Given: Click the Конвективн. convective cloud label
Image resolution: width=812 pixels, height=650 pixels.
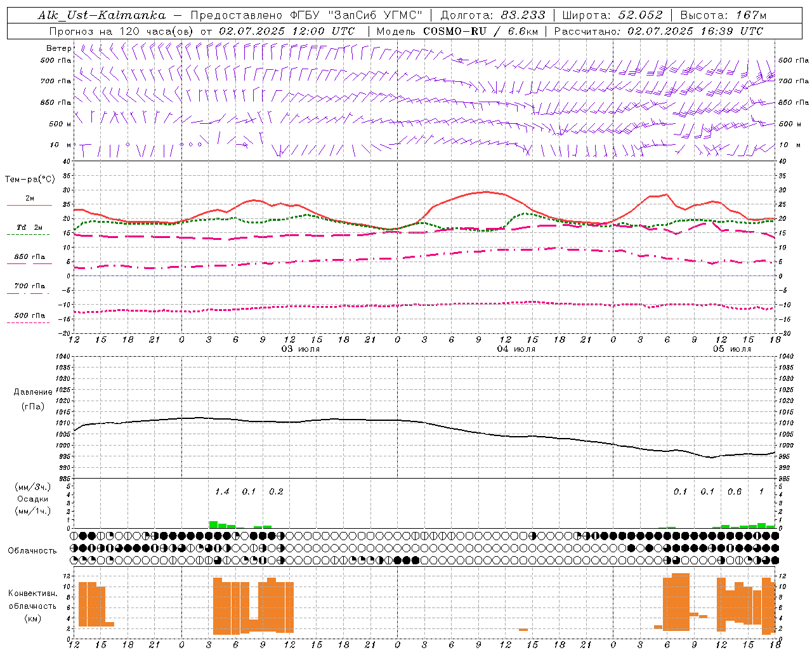Looking at the screenshot, I should pos(32,594).
